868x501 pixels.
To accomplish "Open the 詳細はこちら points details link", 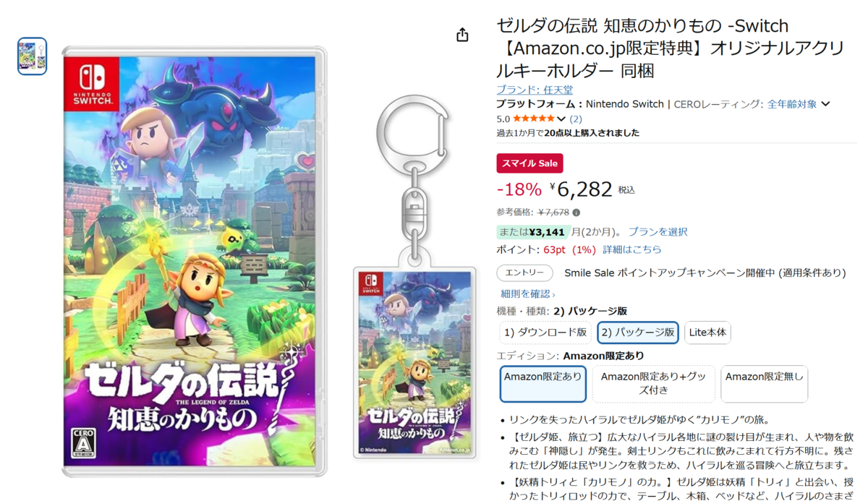I will [632, 249].
